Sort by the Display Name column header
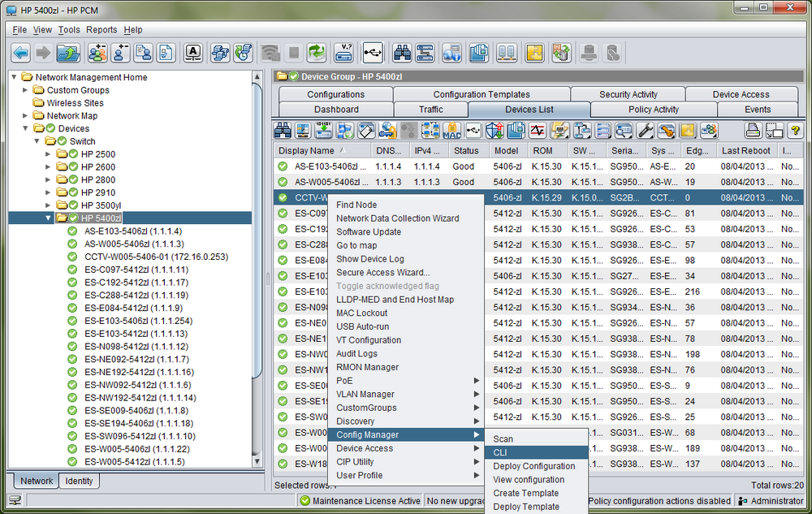812x514 pixels. pos(322,151)
